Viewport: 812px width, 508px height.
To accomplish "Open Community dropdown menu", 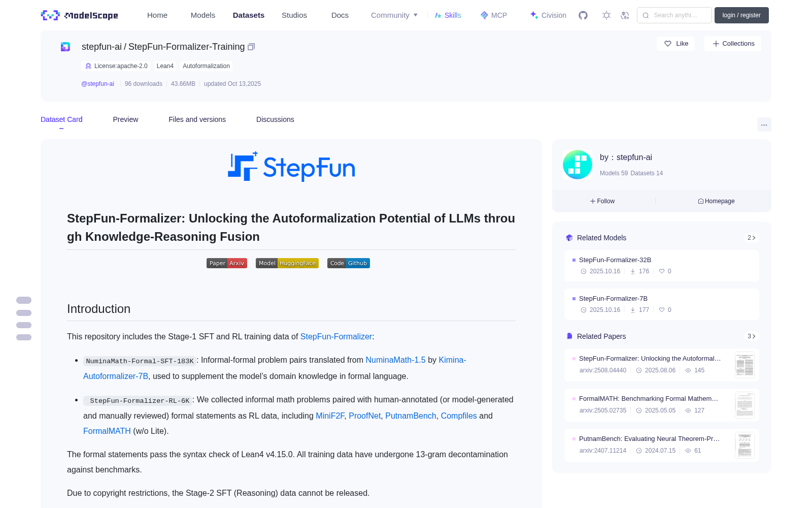I will click(394, 15).
